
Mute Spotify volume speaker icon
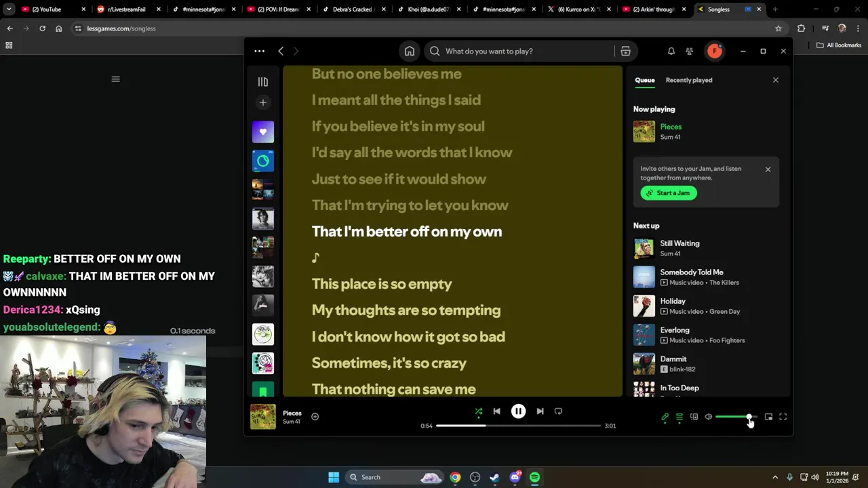708,417
